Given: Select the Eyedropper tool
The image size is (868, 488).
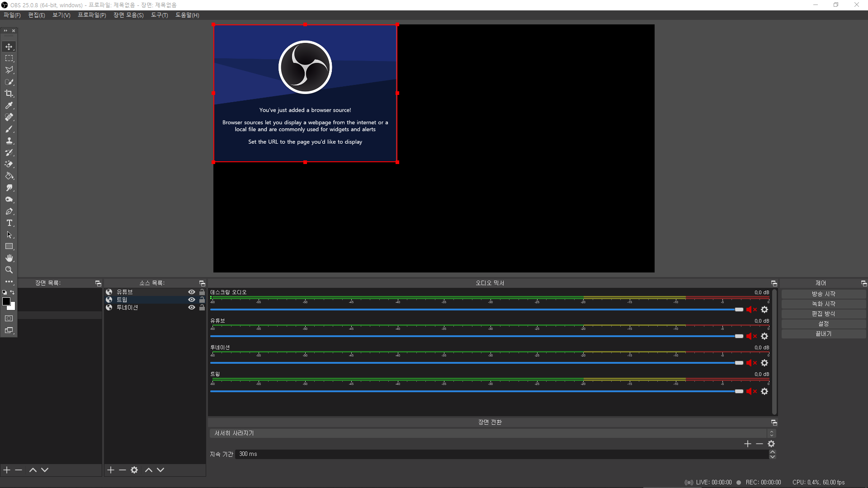Looking at the screenshot, I should pos(9,105).
